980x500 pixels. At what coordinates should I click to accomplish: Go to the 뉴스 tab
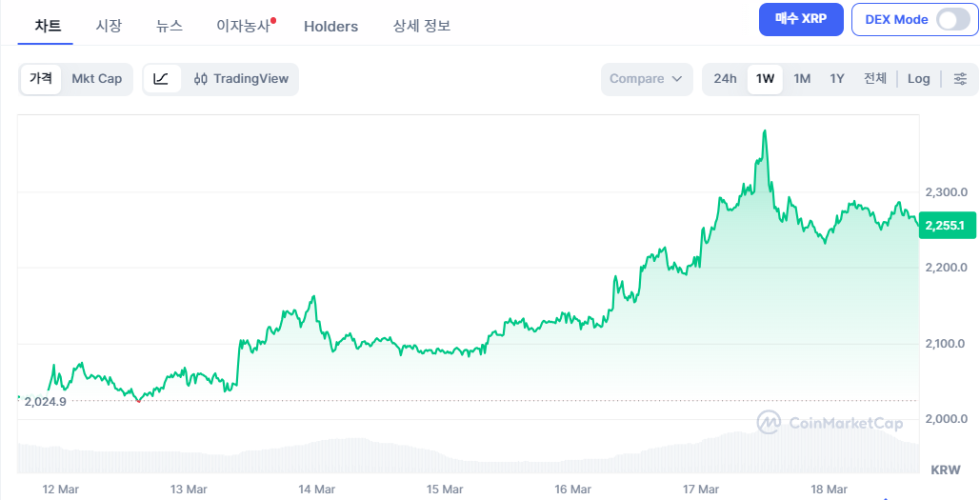point(170,26)
